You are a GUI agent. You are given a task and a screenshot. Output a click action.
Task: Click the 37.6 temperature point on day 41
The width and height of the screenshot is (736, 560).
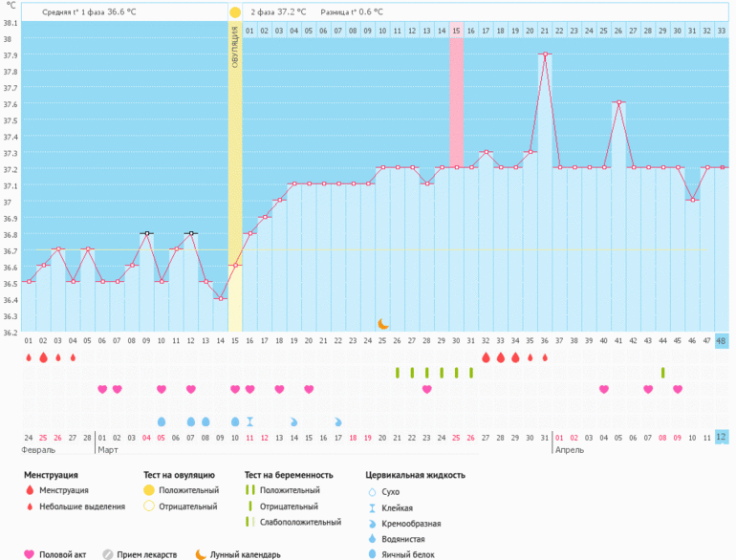(x=618, y=102)
